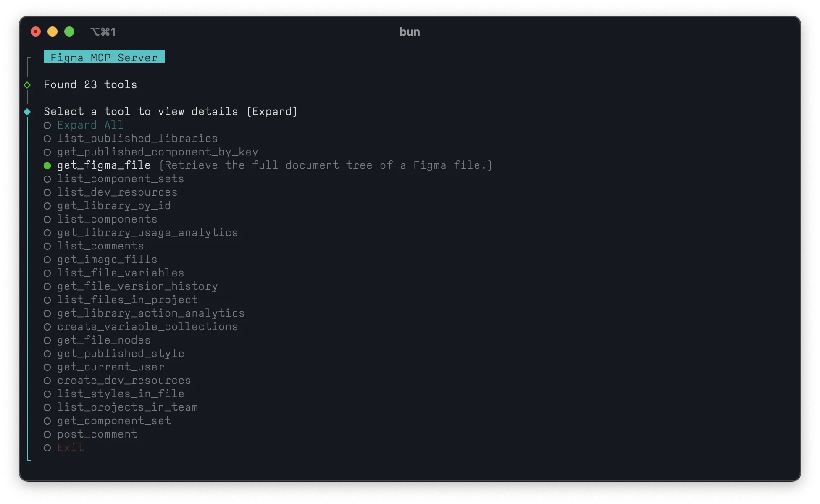Select get_library_usage_analytics

(147, 232)
